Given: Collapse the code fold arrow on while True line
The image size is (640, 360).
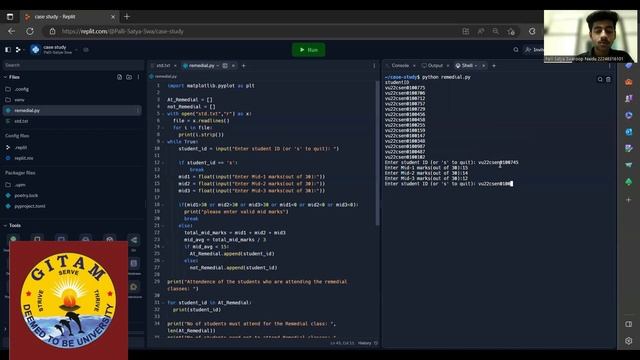Looking at the screenshot, I should (163, 142).
